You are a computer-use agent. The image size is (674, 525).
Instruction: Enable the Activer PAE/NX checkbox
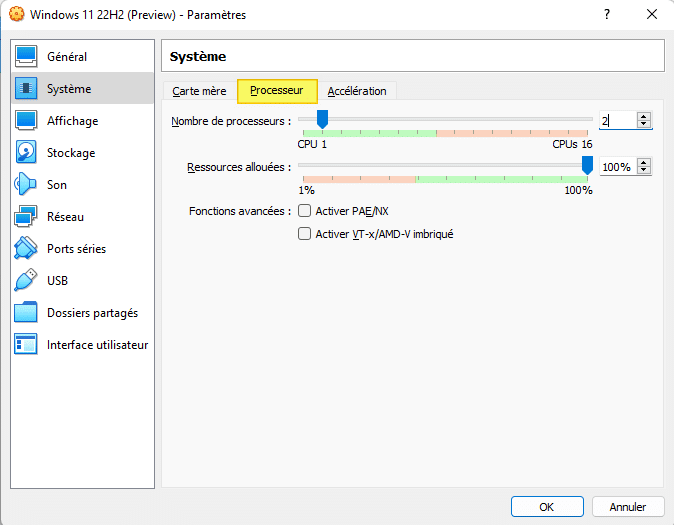[x=305, y=211]
